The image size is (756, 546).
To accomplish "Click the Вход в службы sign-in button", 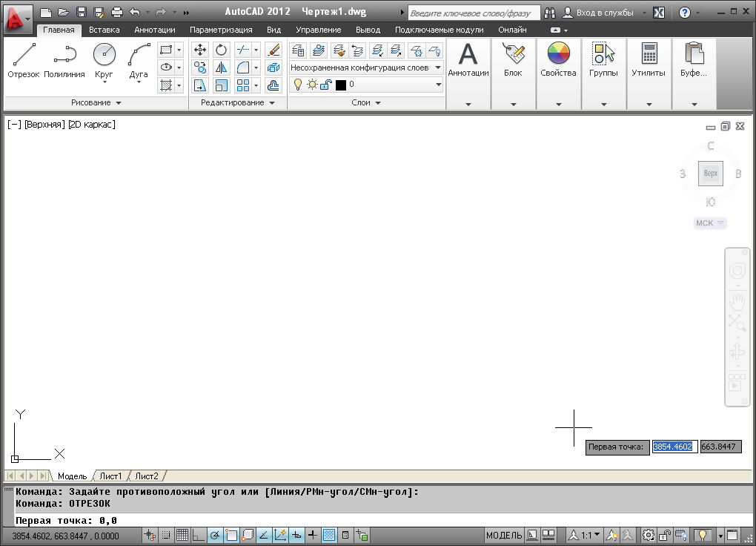I will pos(599,13).
